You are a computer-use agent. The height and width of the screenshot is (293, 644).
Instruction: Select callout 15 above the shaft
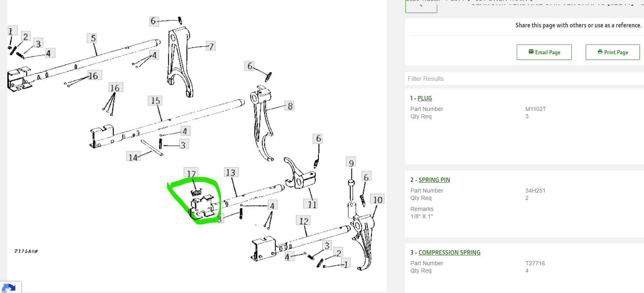tap(155, 101)
